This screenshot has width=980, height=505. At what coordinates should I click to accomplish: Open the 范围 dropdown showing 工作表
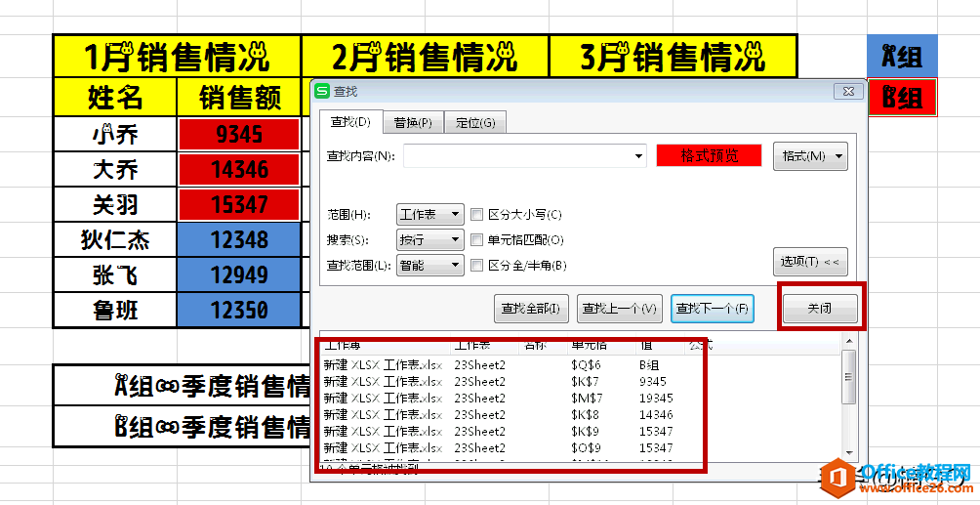(430, 215)
